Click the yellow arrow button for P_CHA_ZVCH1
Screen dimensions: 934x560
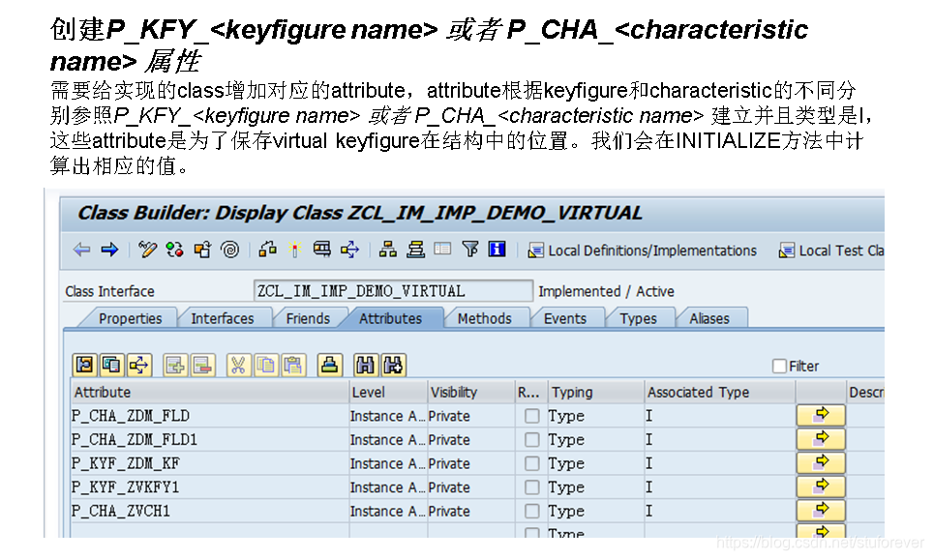pos(821,510)
